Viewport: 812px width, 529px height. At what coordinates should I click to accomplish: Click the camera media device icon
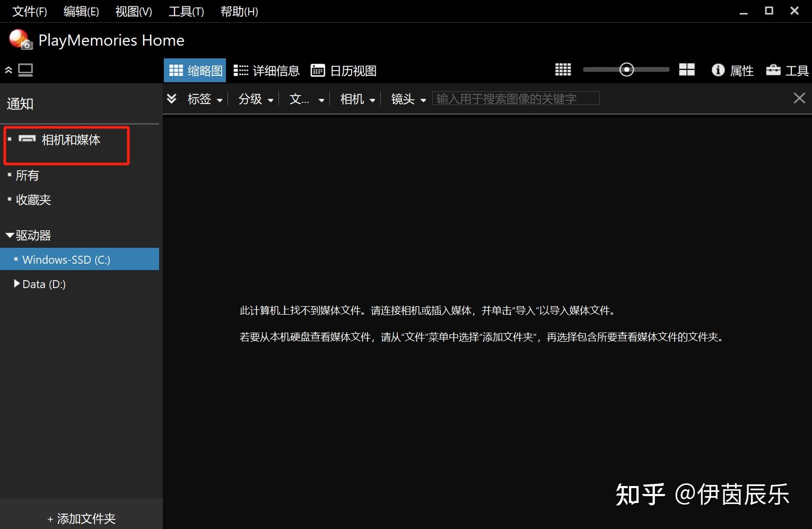[27, 139]
